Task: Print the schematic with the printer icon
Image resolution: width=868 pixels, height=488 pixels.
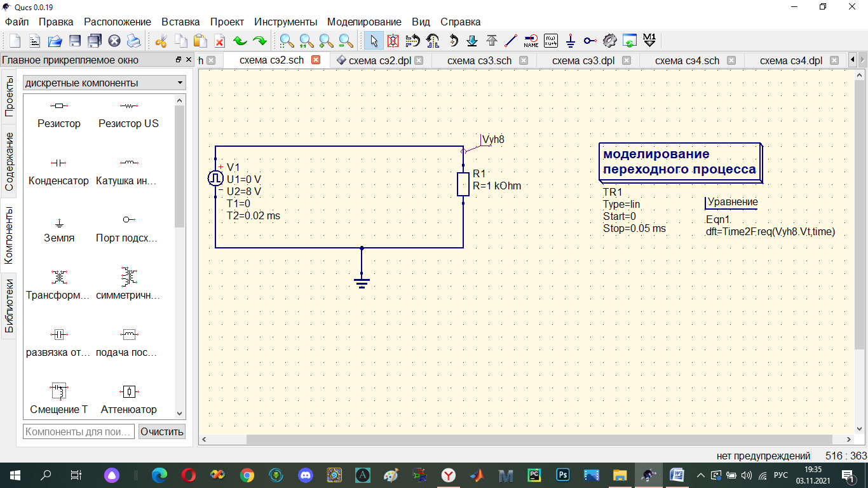Action: [x=133, y=41]
